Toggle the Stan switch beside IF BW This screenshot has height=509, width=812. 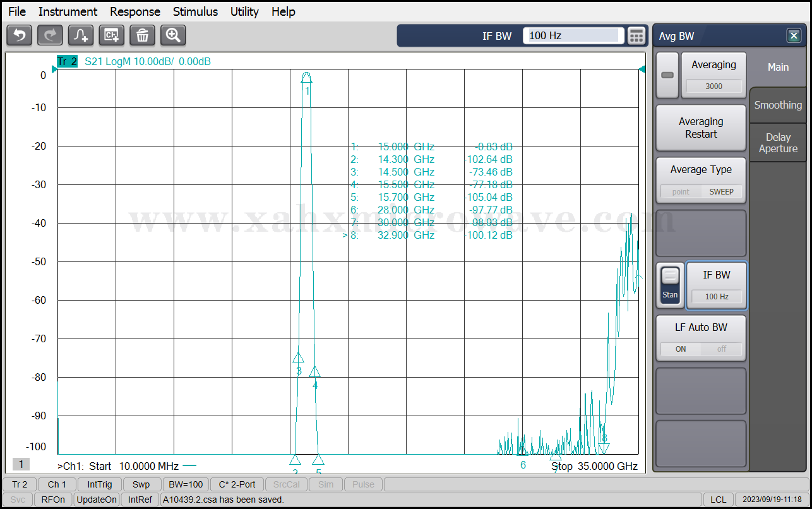[670, 285]
